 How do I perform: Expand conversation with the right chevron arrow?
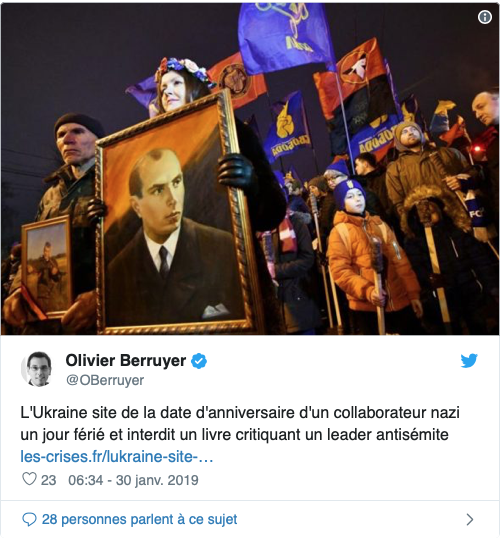coord(470,519)
